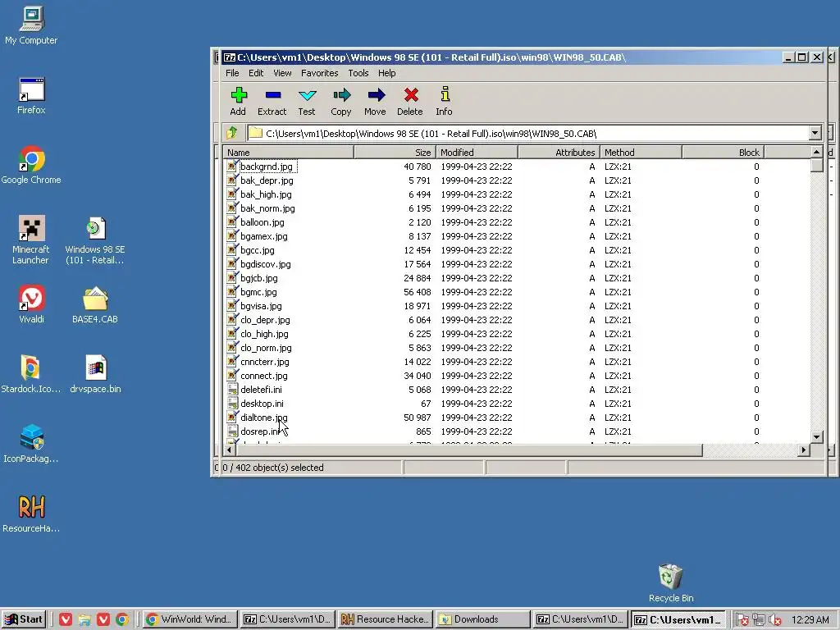Sort by the Name column header
The width and height of the screenshot is (840, 630).
click(x=288, y=152)
